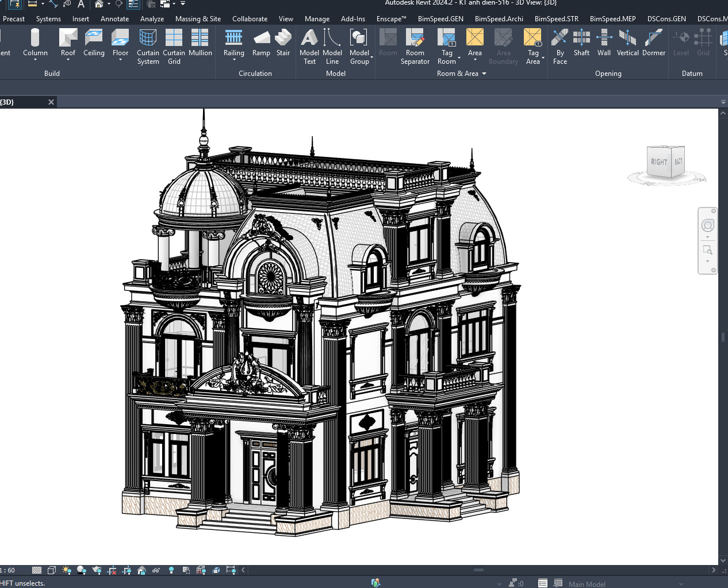The image size is (728, 588).
Task: Select the Curtain Grid tool
Action: pyautogui.click(x=174, y=47)
